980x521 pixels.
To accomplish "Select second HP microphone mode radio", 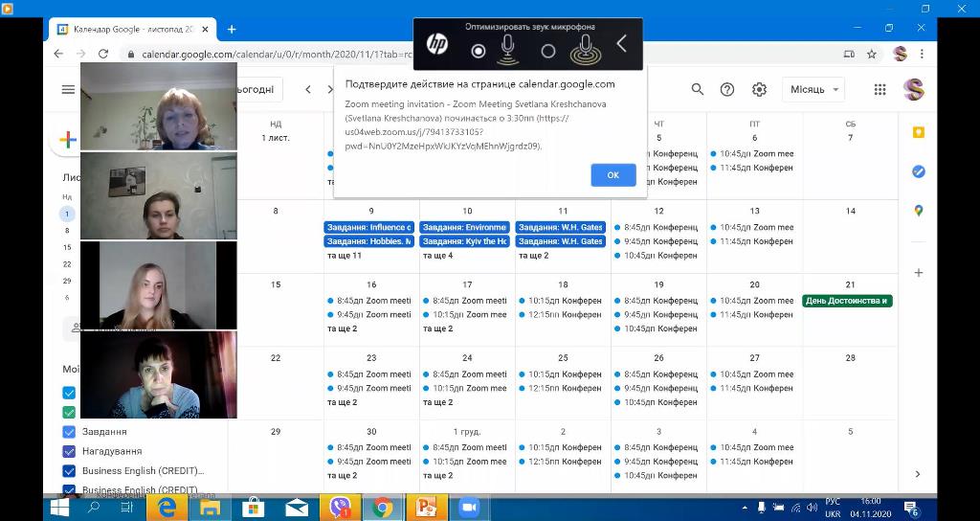I will point(548,52).
